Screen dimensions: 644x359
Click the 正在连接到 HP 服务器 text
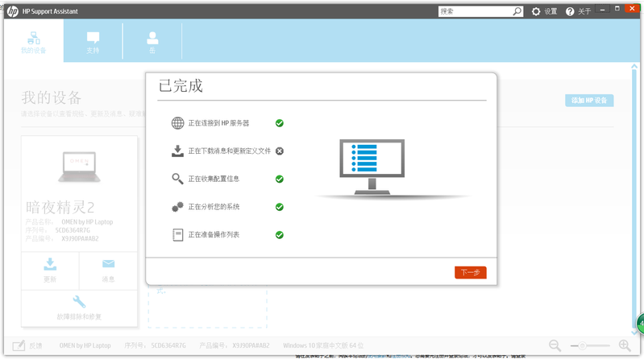(218, 123)
